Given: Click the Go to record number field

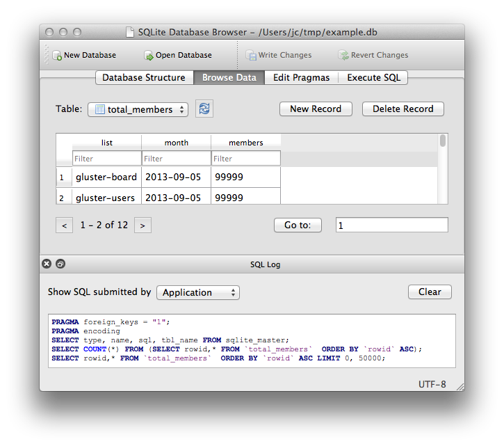Looking at the screenshot, I should click(x=391, y=225).
